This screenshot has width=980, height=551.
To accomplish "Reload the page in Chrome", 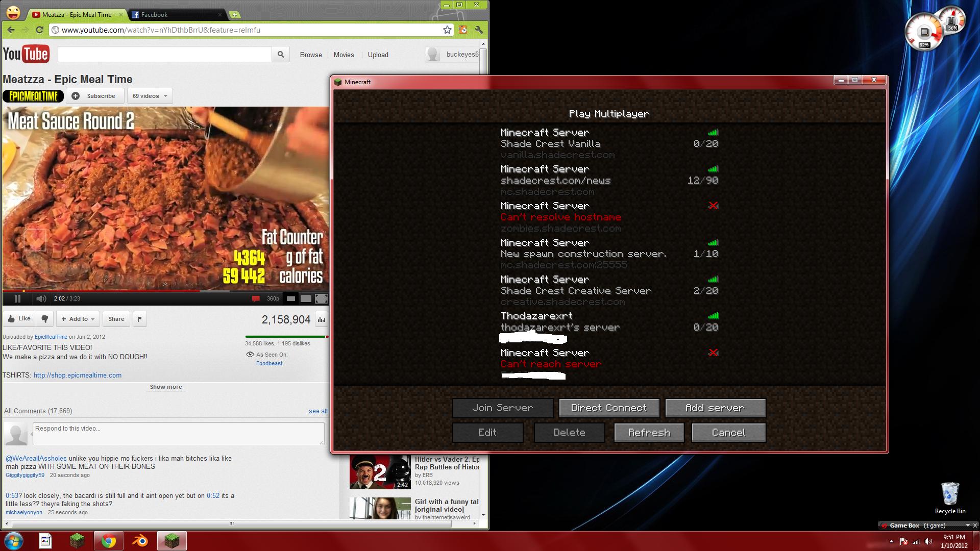I will (39, 30).
